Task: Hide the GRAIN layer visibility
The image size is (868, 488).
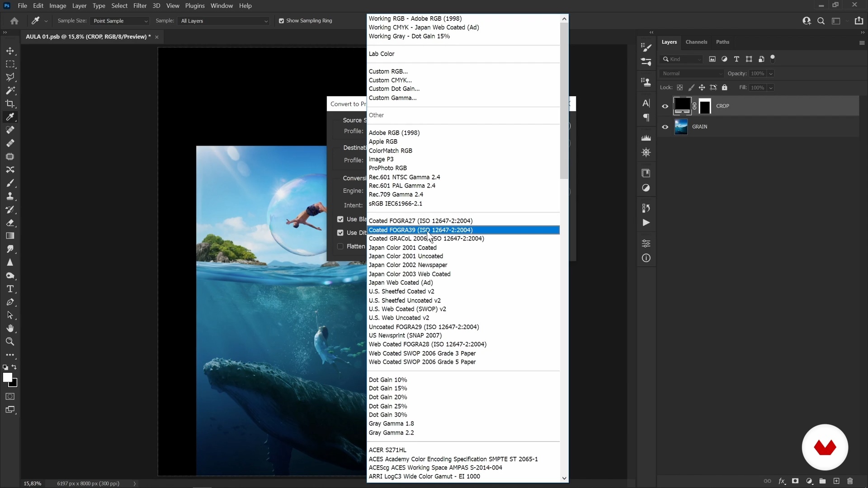Action: [x=665, y=127]
